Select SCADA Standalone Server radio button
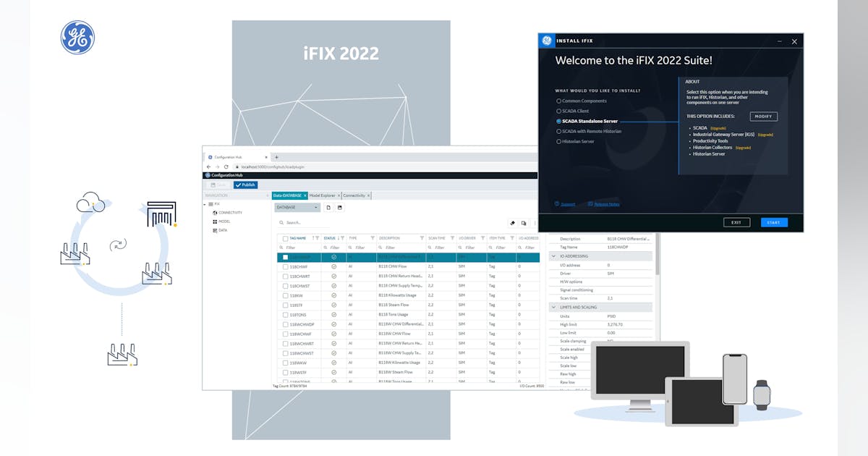 pyautogui.click(x=558, y=121)
